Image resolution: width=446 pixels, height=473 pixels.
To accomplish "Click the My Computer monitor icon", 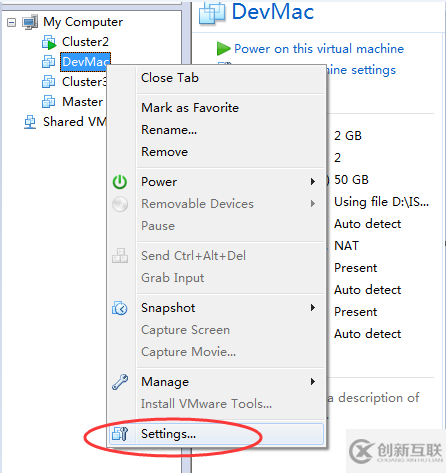I will coord(30,22).
